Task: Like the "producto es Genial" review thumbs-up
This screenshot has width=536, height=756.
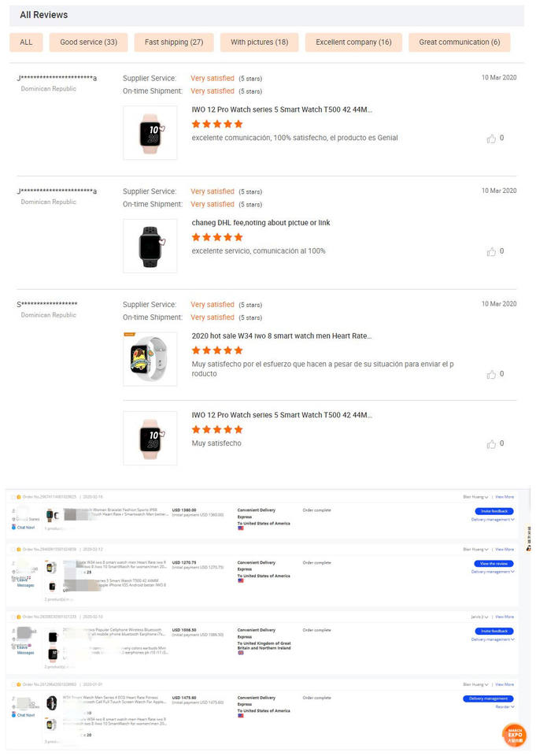Action: coord(491,139)
